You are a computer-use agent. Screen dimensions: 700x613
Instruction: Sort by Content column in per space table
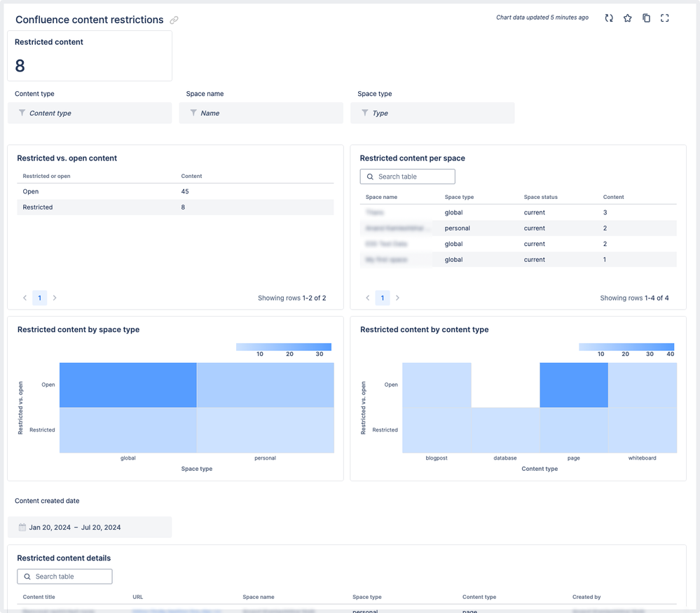(x=613, y=197)
